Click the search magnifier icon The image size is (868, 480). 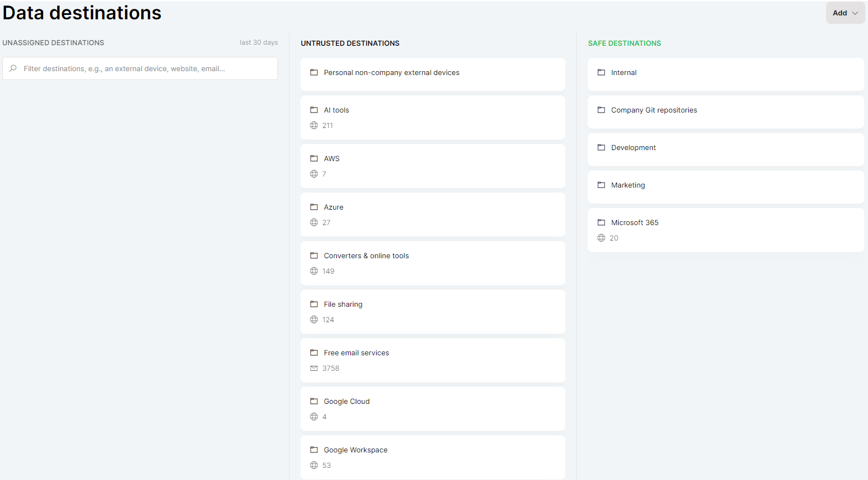click(x=13, y=68)
